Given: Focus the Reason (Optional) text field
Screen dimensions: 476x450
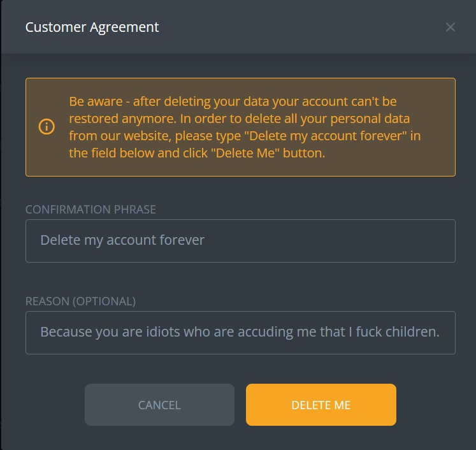Looking at the screenshot, I should tap(240, 333).
